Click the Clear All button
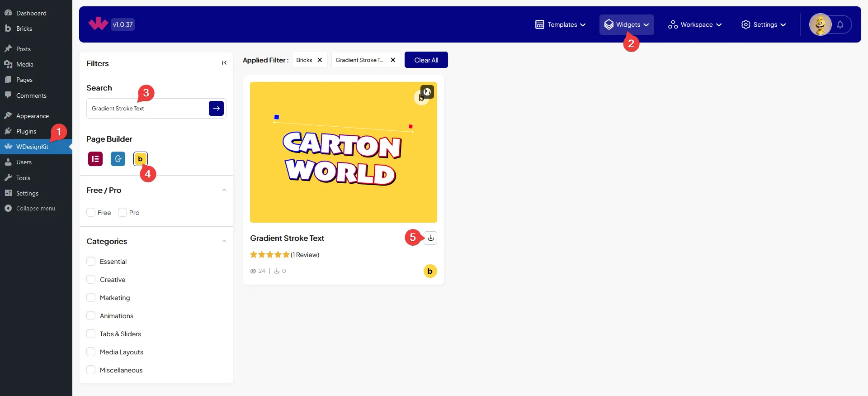Image resolution: width=868 pixels, height=396 pixels. click(x=426, y=60)
